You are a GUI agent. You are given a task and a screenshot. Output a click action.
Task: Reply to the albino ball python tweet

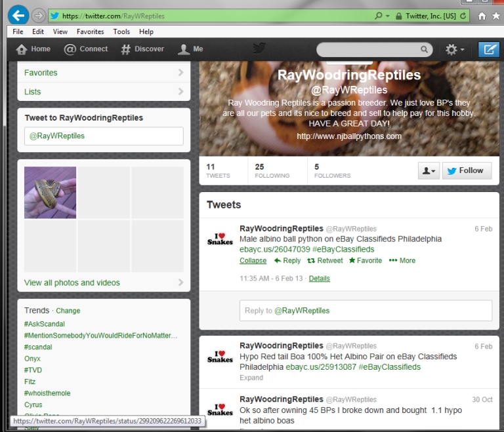[287, 260]
